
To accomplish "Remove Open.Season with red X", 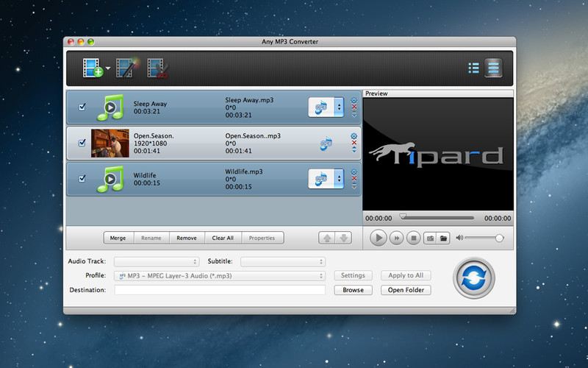I will click(x=354, y=143).
